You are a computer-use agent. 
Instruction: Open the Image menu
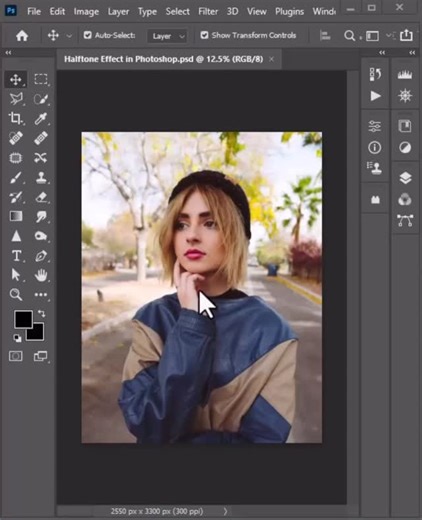(x=86, y=12)
